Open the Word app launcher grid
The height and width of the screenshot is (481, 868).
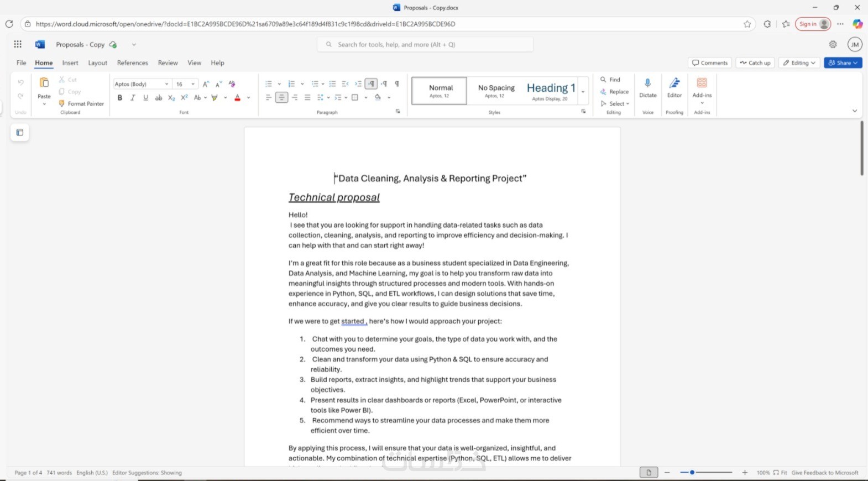18,44
